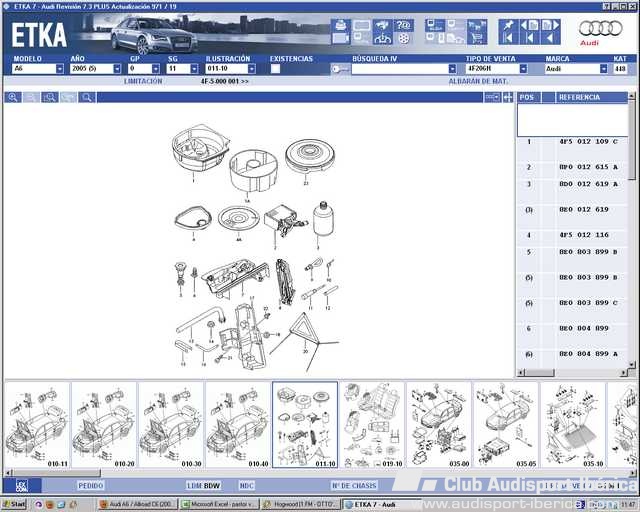Click the search magnifier icon in illustration bar
Image resolution: width=640 pixels, height=512 pixels.
point(87,97)
